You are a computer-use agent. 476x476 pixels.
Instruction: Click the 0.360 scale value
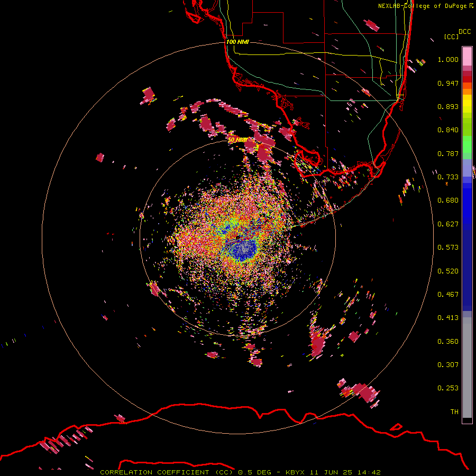(448, 342)
